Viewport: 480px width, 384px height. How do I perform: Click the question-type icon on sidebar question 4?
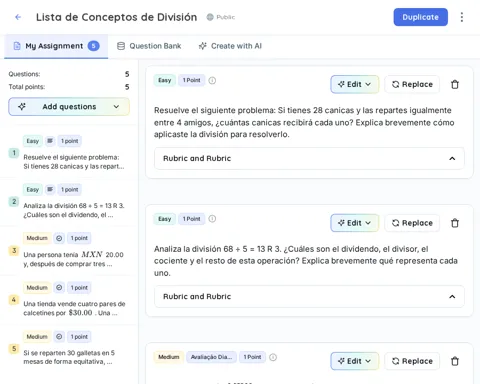pyautogui.click(x=59, y=287)
